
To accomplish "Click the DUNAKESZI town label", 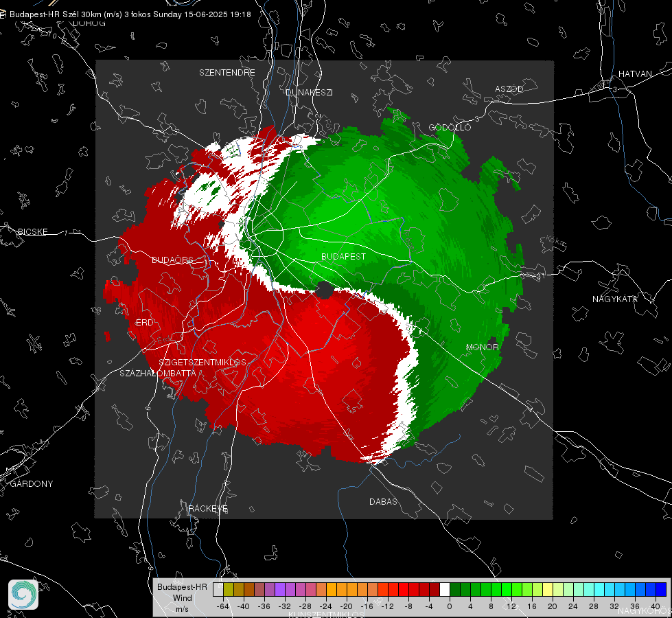I will pos(309,92).
